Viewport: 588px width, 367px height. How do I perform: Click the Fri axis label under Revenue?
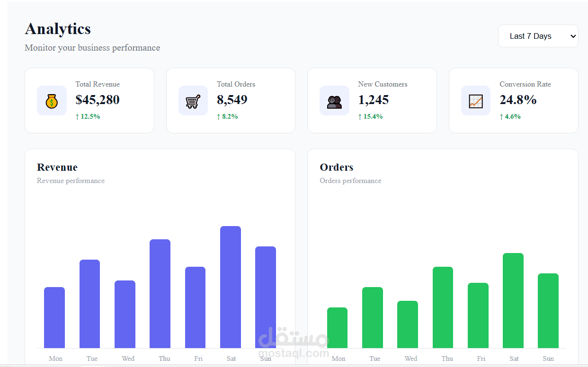click(198, 358)
